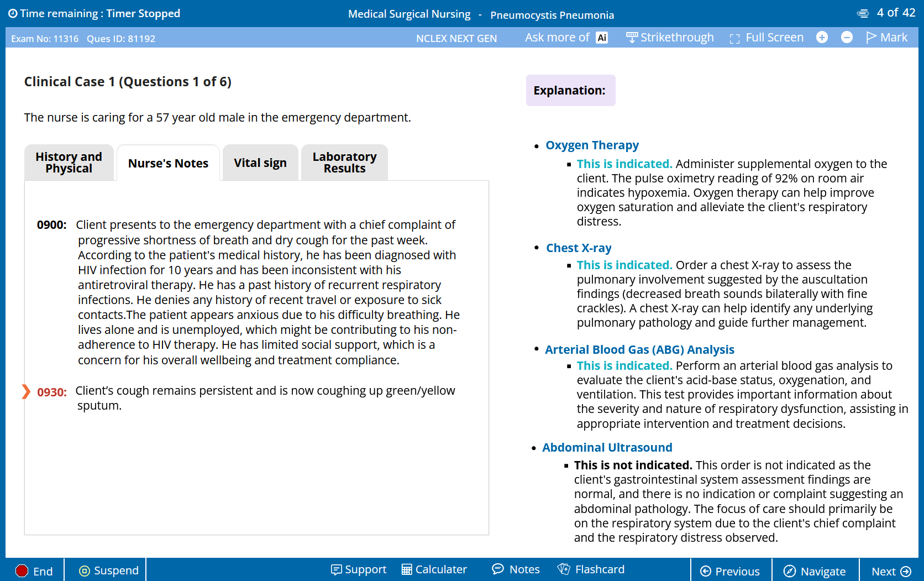Open the Calculater tool

point(434,569)
